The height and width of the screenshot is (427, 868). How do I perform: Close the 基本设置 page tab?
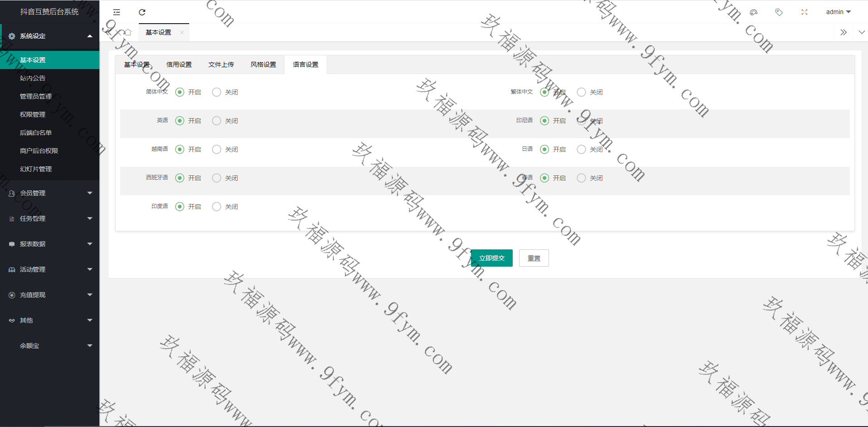(x=182, y=32)
